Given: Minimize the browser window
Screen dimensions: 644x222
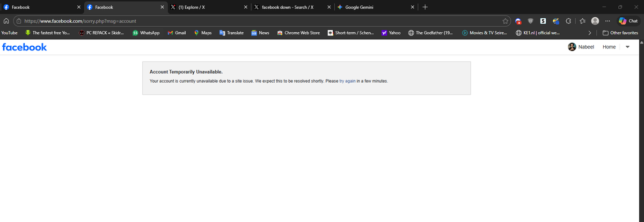Looking at the screenshot, I should coord(605,8).
